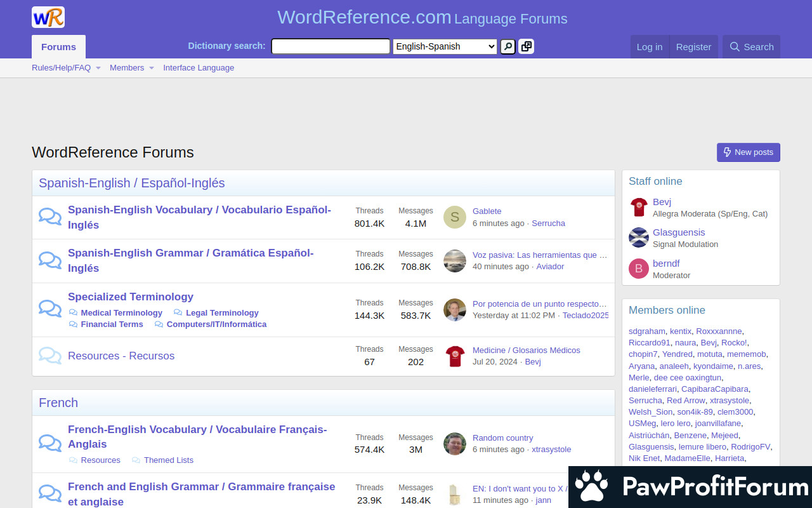This screenshot has height=508, width=812.
Task: Click the Specialized Terminology forum bubble icon
Action: (50, 309)
